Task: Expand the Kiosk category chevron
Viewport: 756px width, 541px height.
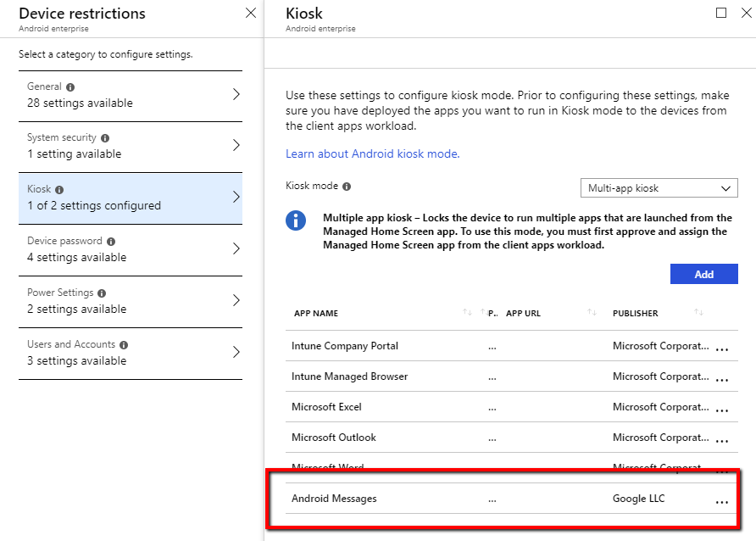Action: [236, 197]
